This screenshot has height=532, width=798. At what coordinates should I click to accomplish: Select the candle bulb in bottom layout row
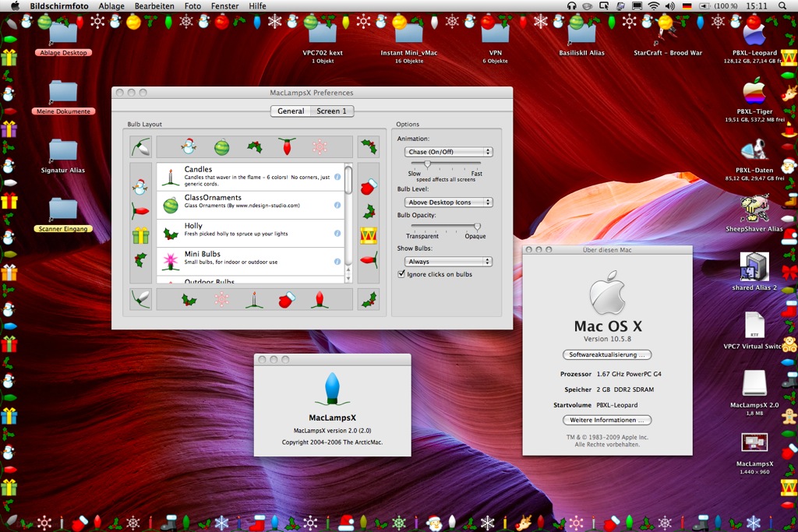tap(252, 299)
